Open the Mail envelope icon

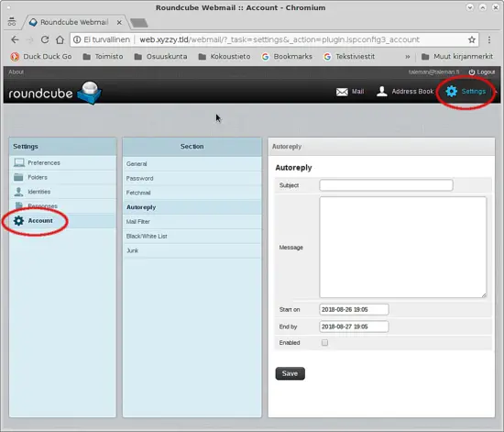coord(342,92)
